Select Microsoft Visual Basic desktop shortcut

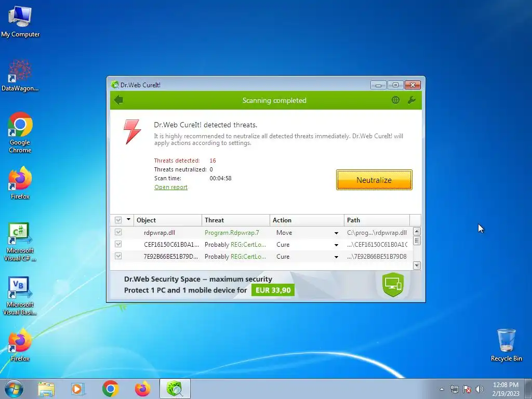click(20, 296)
